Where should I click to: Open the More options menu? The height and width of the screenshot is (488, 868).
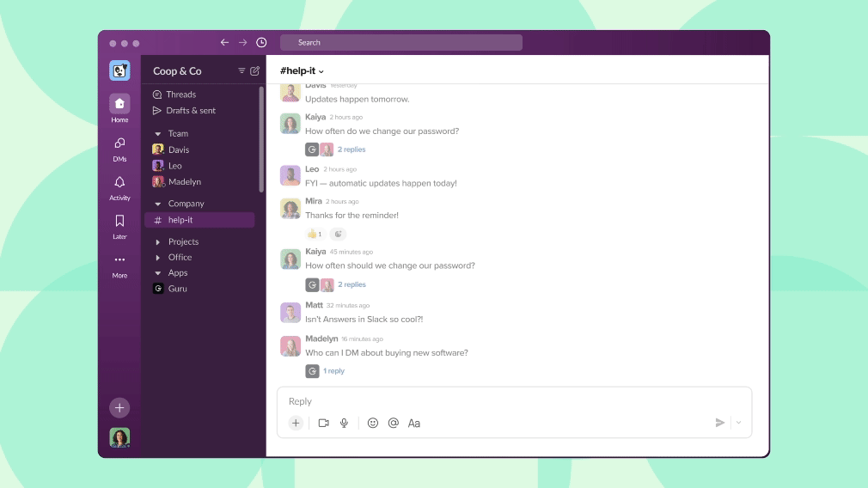coord(119,266)
